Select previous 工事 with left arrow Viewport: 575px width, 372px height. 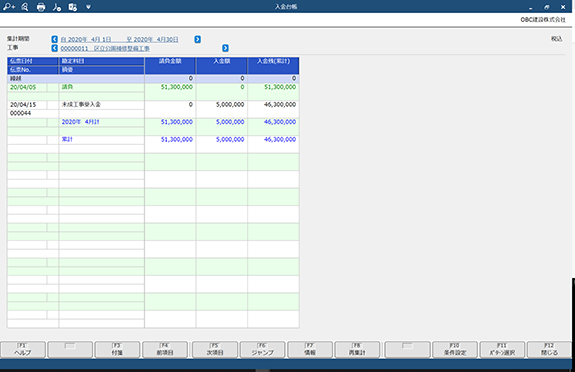(55, 48)
